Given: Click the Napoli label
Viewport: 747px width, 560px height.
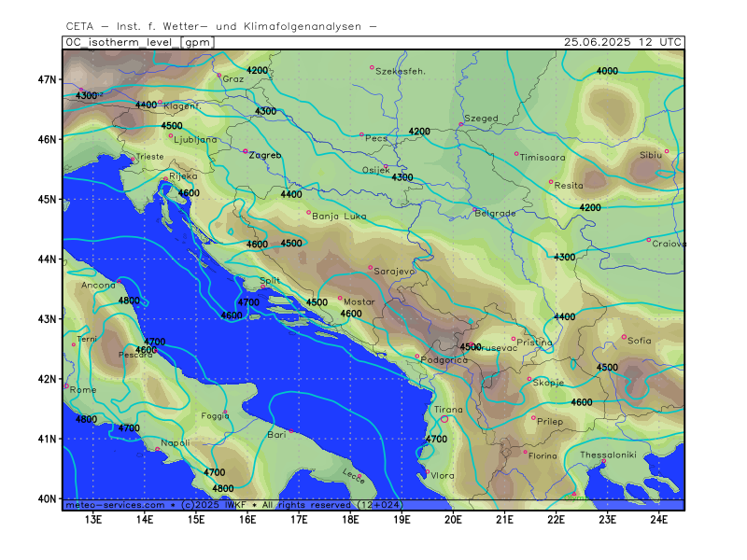Looking at the screenshot, I should click(176, 443).
